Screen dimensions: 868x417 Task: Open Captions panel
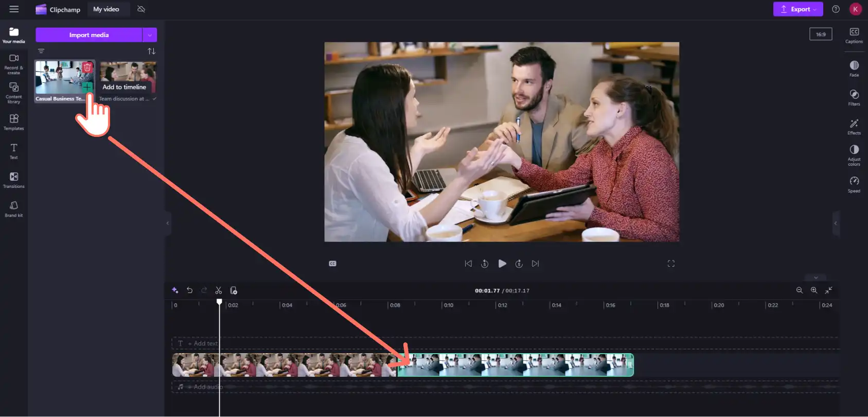click(x=854, y=35)
